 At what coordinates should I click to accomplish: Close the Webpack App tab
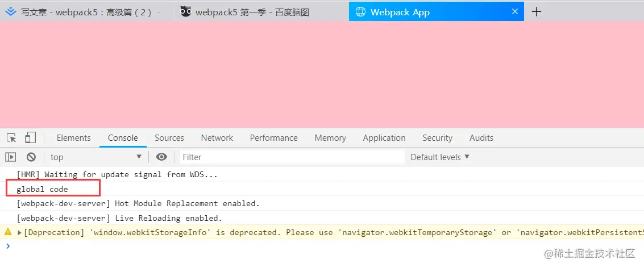514,11
